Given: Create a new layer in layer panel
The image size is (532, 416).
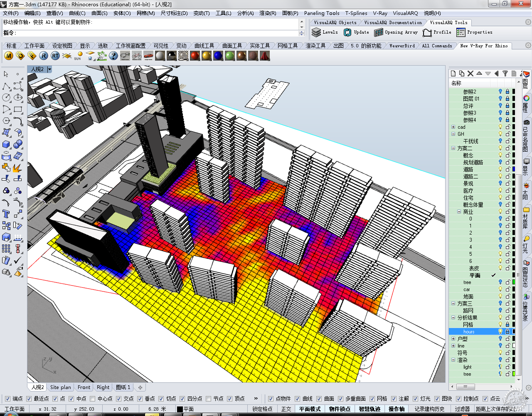Looking at the screenshot, I should point(453,73).
